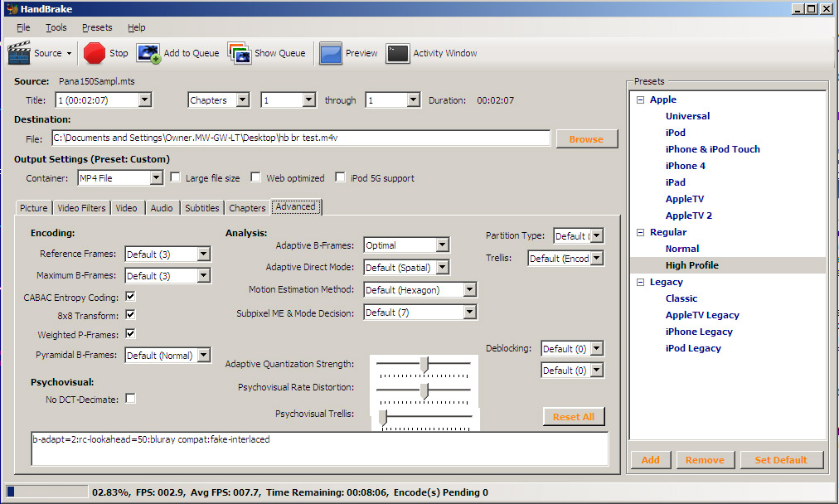The image size is (839, 504).
Task: Select the Advanced tab
Action: pos(296,206)
